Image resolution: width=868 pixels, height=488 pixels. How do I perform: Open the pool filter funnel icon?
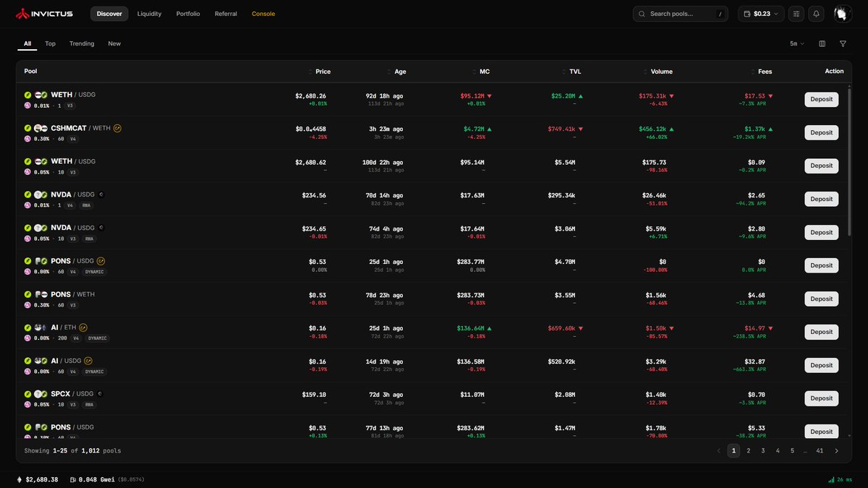click(x=843, y=44)
